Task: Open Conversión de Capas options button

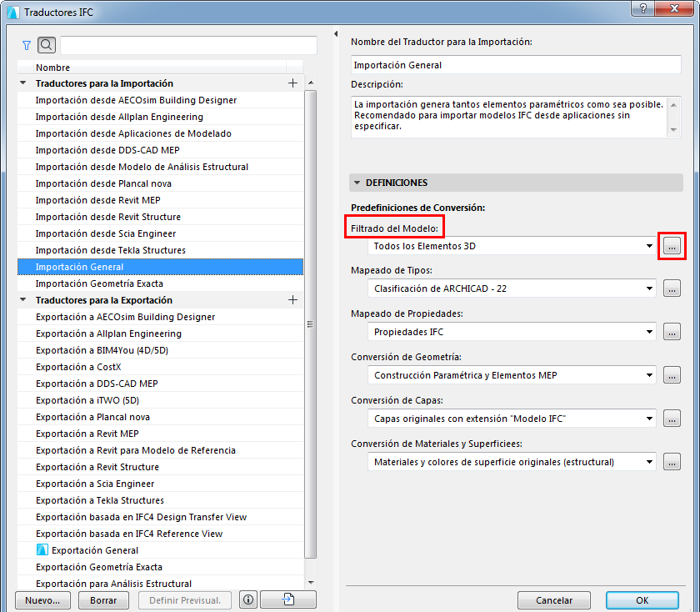Action: tap(672, 419)
